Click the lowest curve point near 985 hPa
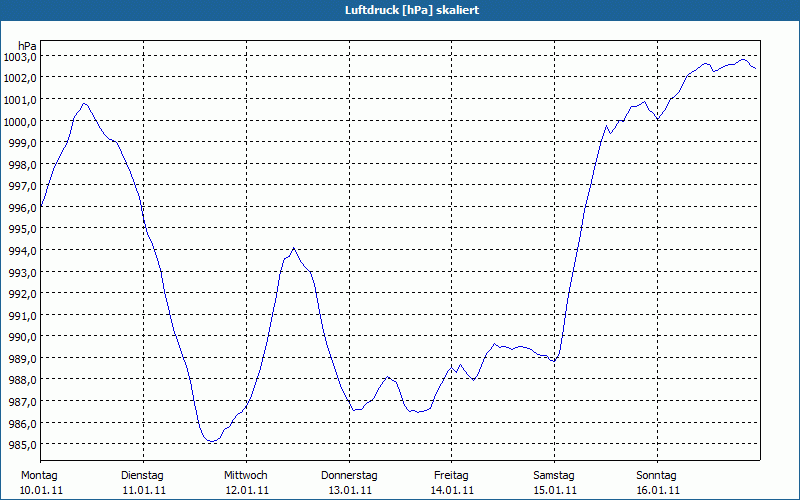Image resolution: width=800 pixels, height=500 pixels. [x=212, y=441]
